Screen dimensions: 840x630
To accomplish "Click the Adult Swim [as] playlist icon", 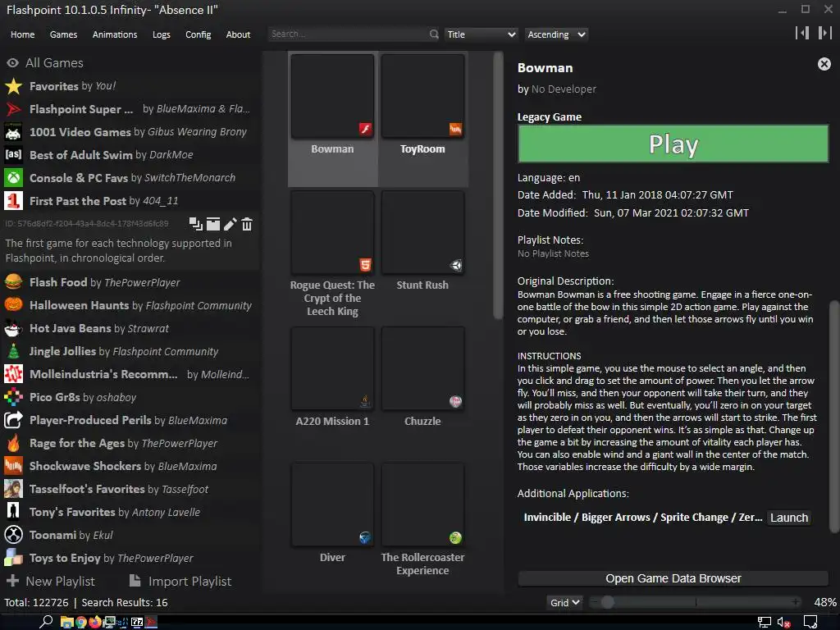I will pyautogui.click(x=13, y=155).
